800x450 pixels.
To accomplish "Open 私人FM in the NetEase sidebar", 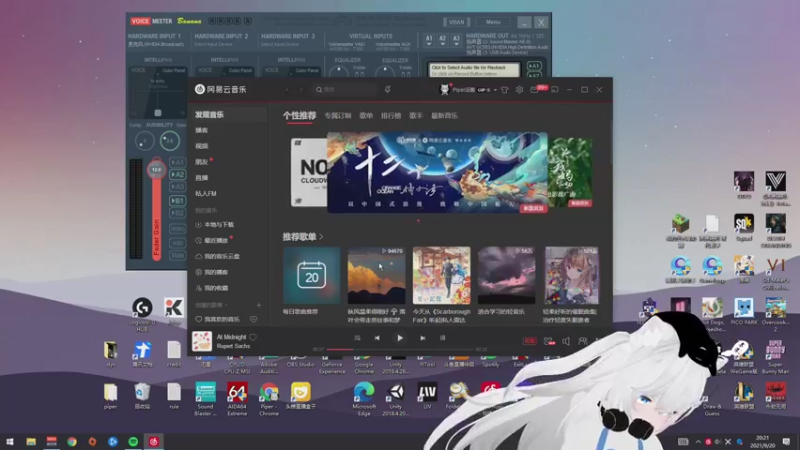I will click(206, 194).
